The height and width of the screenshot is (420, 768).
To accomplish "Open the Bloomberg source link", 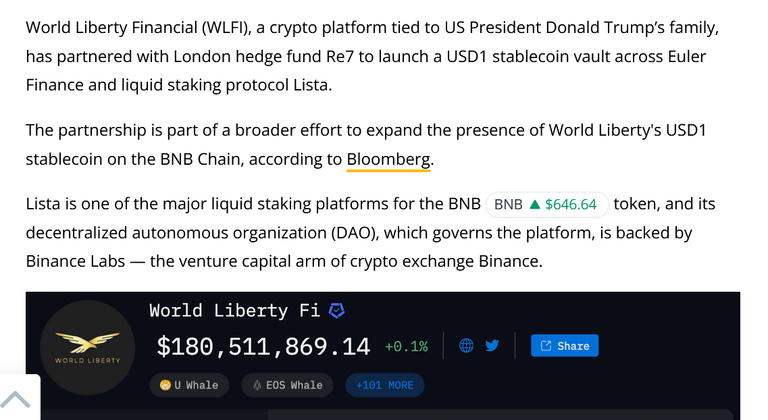I will 388,159.
